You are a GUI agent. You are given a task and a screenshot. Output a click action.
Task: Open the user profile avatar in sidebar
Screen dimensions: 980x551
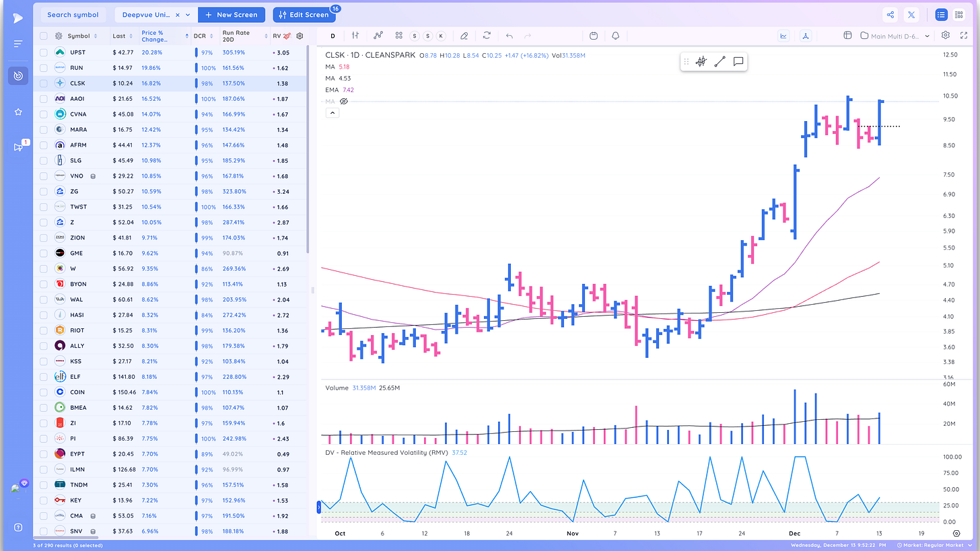point(18,488)
